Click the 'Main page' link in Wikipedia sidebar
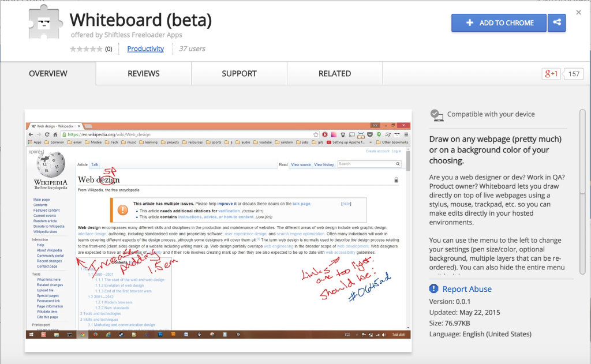Screen dimensions: 591x364 [x=42, y=200]
